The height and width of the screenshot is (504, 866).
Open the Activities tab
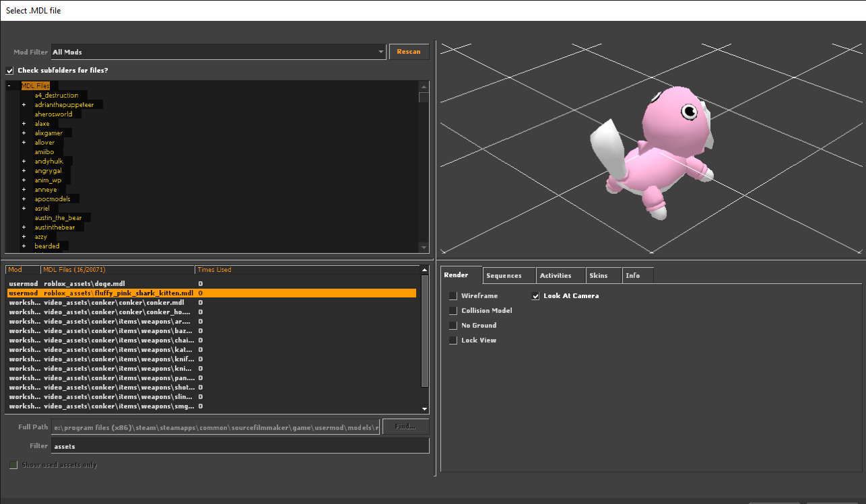click(561, 276)
